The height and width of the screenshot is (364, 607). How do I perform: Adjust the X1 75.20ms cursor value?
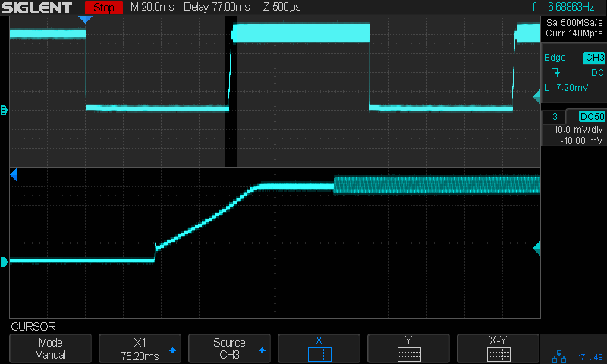click(140, 349)
